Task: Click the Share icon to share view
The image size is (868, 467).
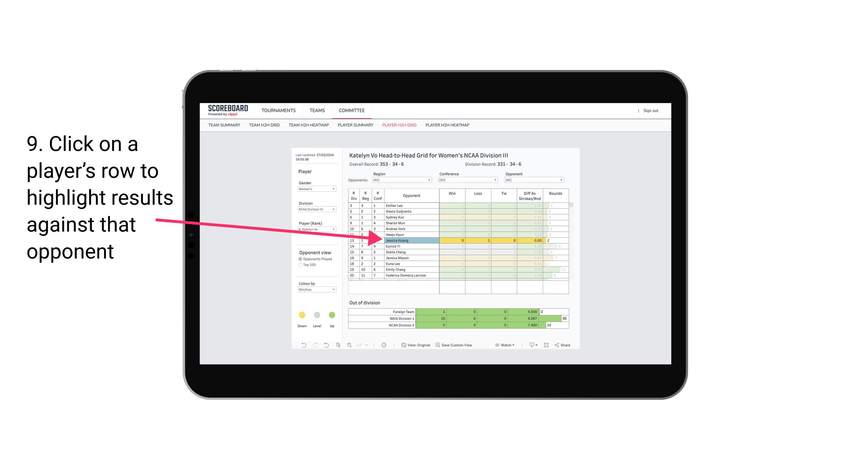Action: pos(566,345)
